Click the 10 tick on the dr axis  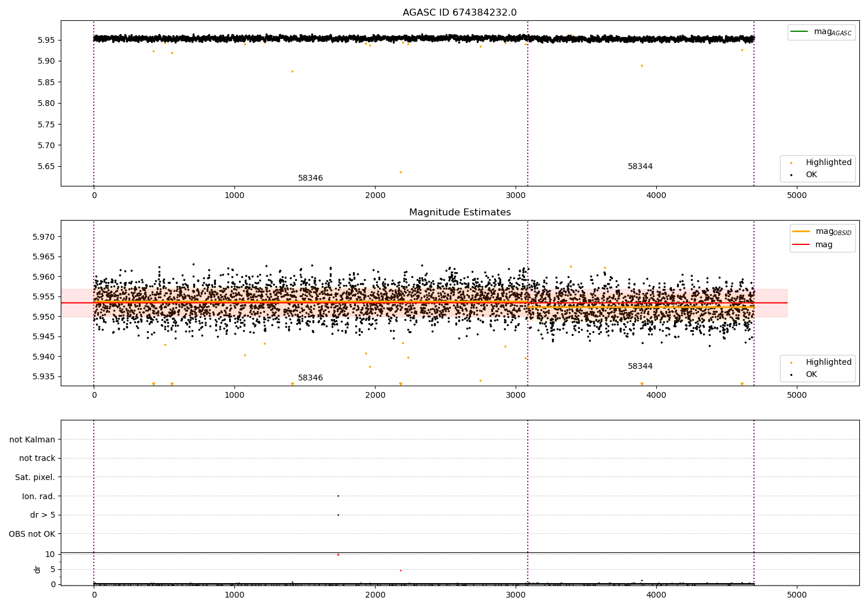tap(50, 555)
